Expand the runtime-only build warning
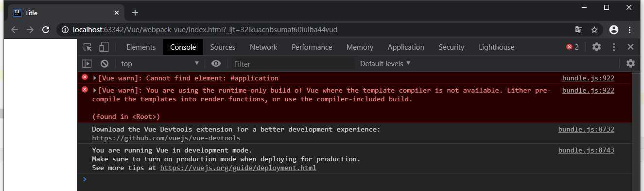The width and height of the screenshot is (644, 191). tap(95, 90)
